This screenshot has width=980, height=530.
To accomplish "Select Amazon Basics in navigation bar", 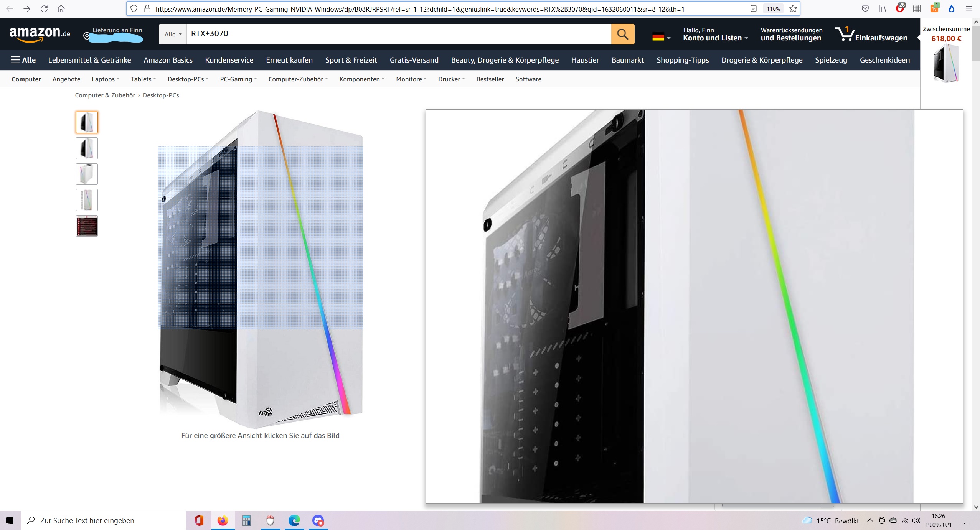I will (x=168, y=60).
